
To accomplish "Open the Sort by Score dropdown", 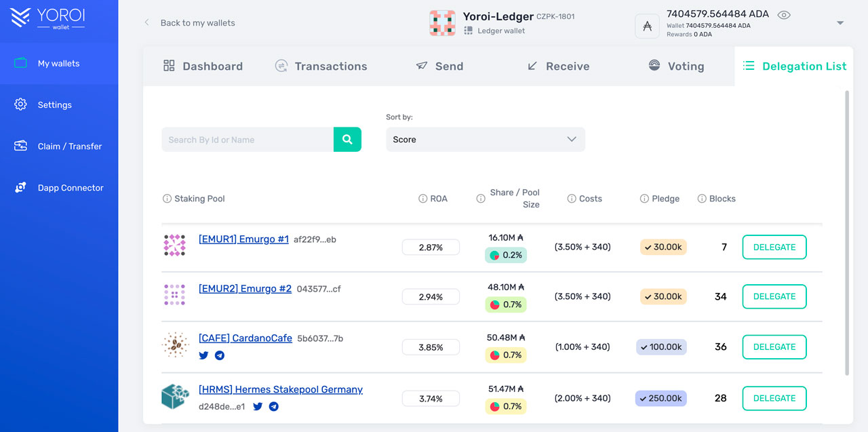I will coord(486,139).
